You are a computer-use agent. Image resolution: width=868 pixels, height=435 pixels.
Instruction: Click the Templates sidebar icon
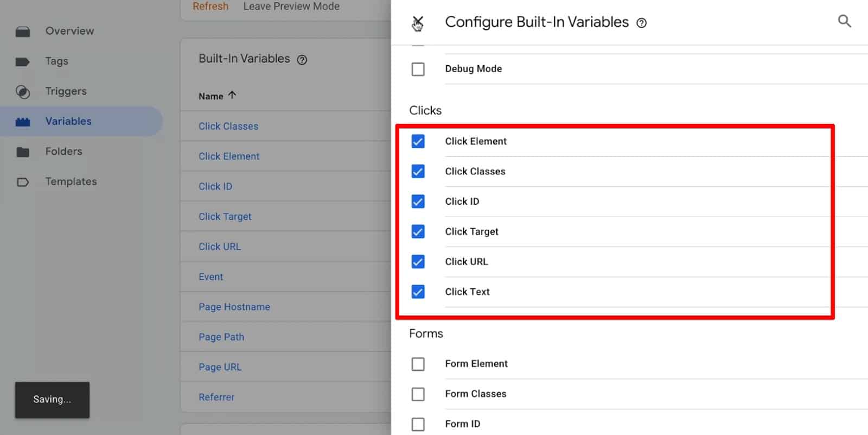click(23, 182)
